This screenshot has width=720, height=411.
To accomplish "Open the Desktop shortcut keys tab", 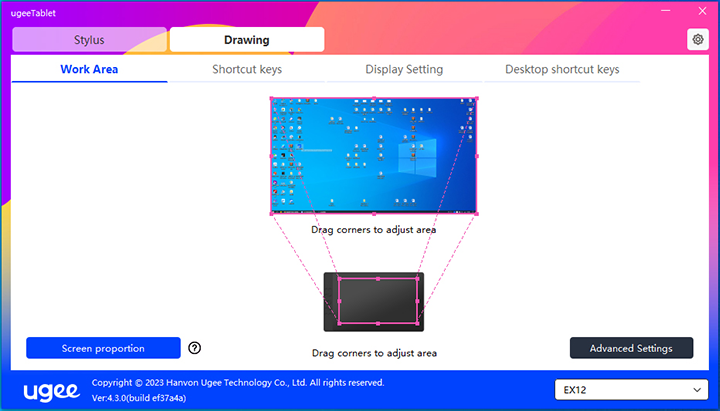I will [562, 70].
